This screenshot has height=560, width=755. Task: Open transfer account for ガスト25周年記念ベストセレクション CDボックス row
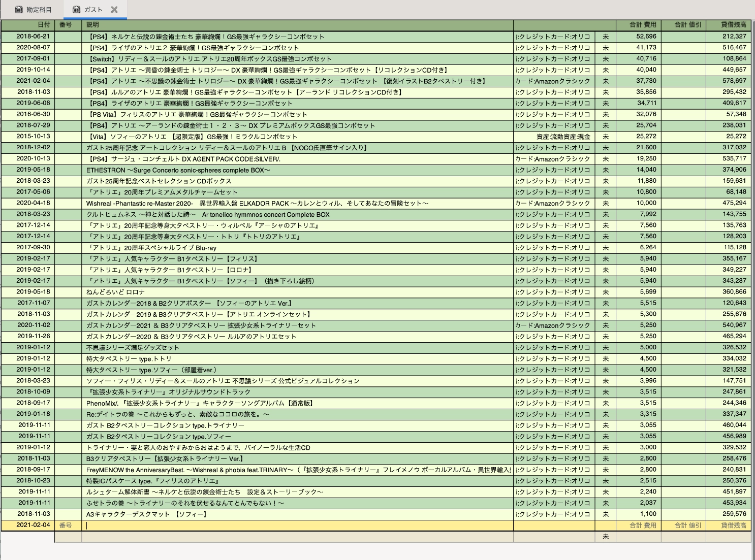point(554,181)
